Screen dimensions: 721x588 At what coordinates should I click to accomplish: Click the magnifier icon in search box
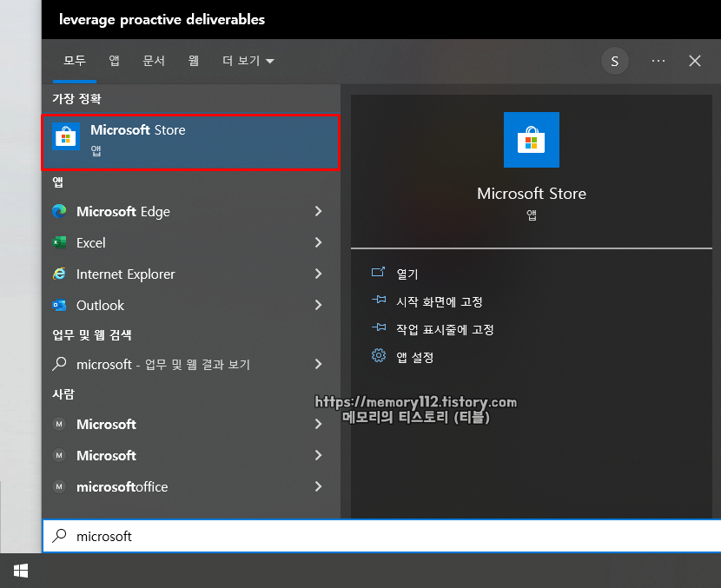pos(59,536)
